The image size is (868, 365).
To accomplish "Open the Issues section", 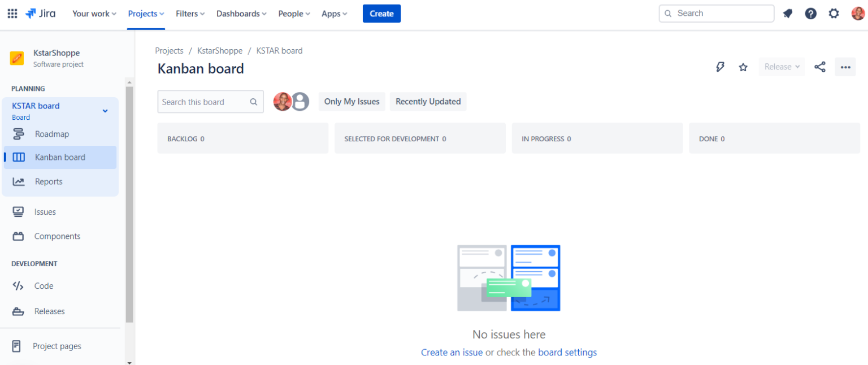I will [x=46, y=211].
